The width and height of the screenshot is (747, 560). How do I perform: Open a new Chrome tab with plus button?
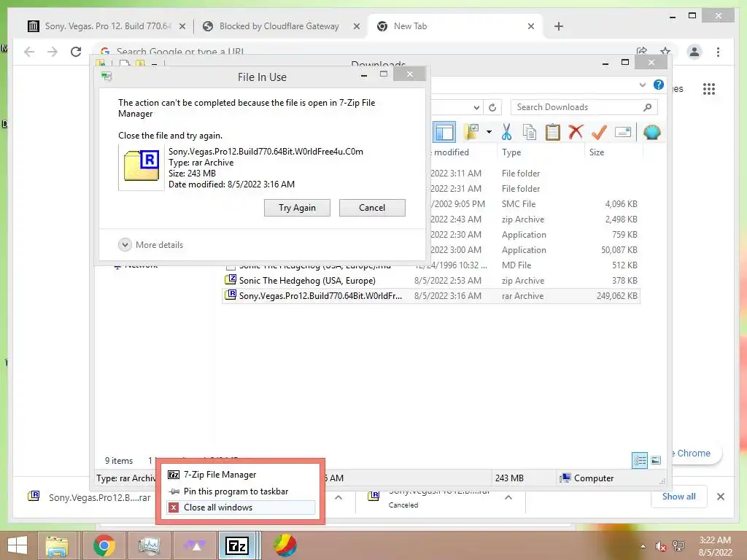point(559,26)
